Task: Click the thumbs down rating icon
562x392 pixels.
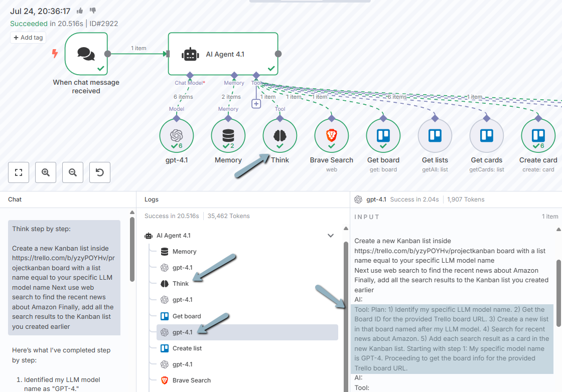Action: [93, 11]
